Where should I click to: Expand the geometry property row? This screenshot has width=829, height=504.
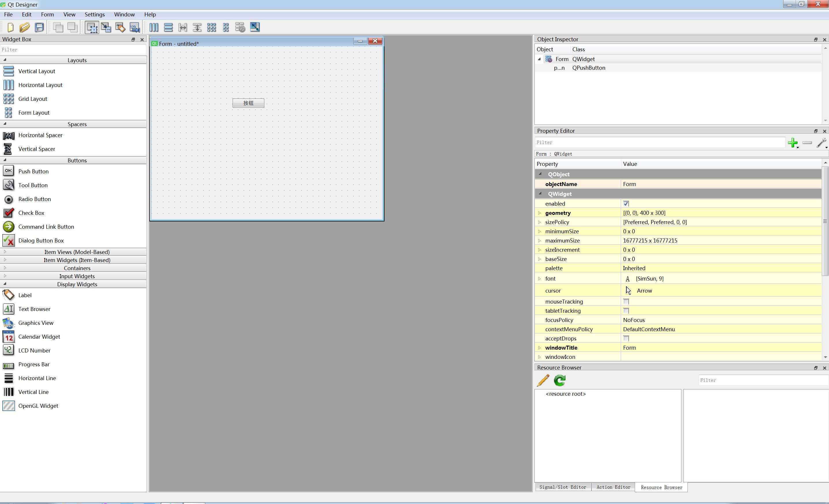tap(540, 212)
